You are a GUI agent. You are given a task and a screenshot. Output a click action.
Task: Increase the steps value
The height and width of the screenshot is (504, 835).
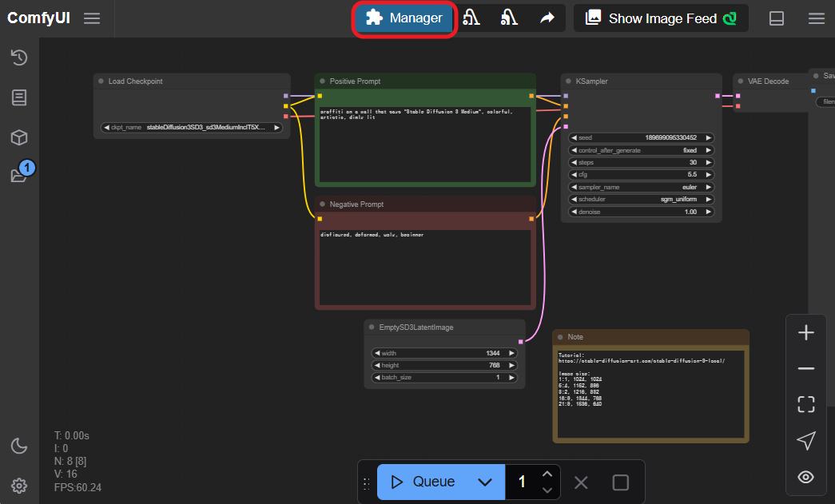(709, 162)
